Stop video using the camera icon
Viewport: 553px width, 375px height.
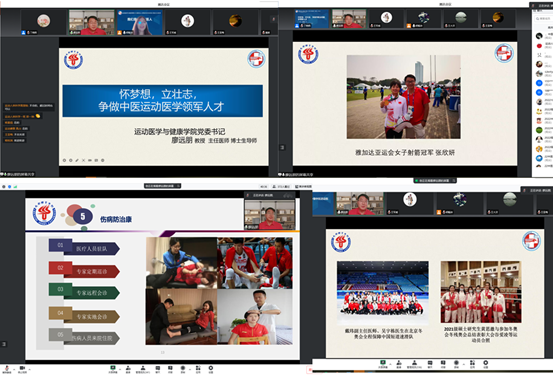coord(22,368)
